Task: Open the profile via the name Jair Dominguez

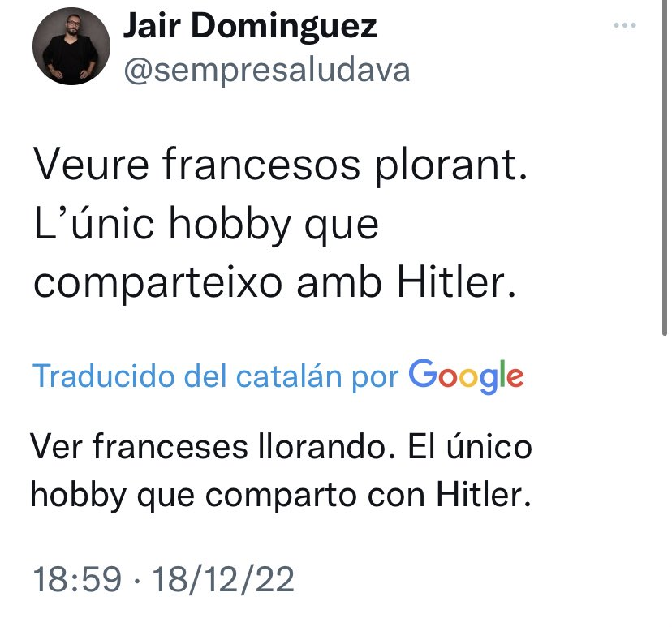Action: click(250, 26)
